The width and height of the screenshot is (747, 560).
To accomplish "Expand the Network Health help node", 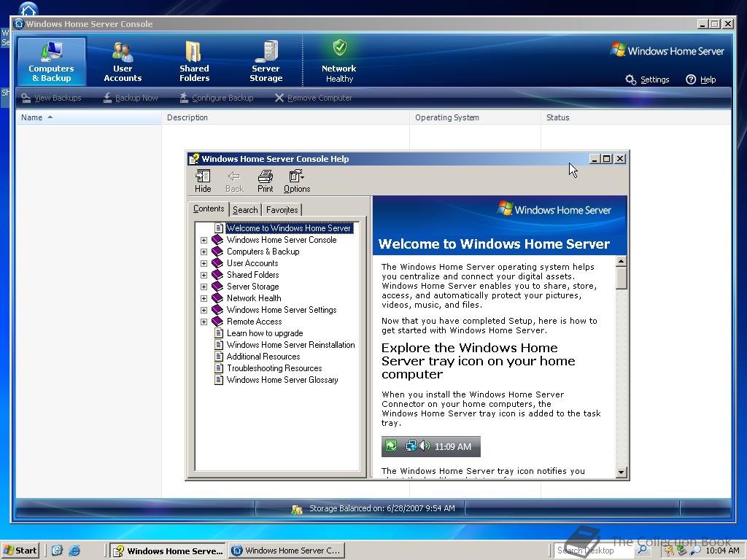I will click(204, 298).
